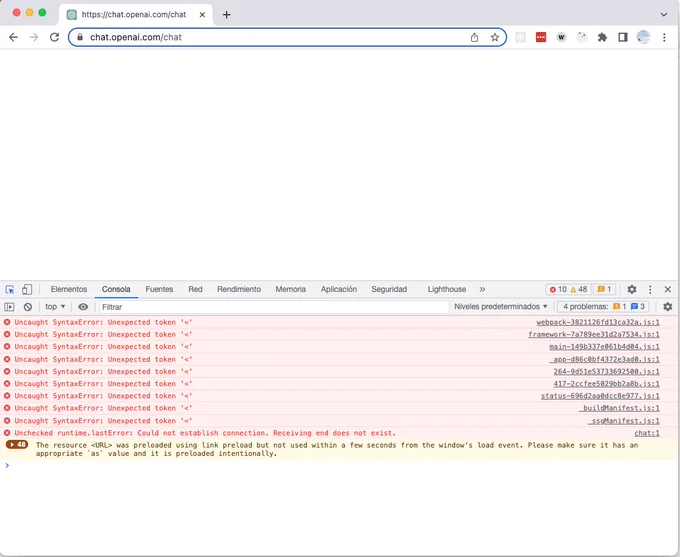The height and width of the screenshot is (557, 680).
Task: Open the Seguridad tab
Action: tap(389, 289)
